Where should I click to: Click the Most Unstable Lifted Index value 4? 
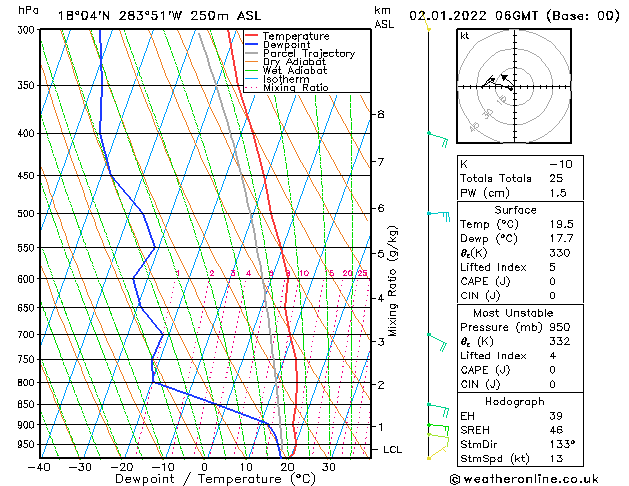pos(552,356)
